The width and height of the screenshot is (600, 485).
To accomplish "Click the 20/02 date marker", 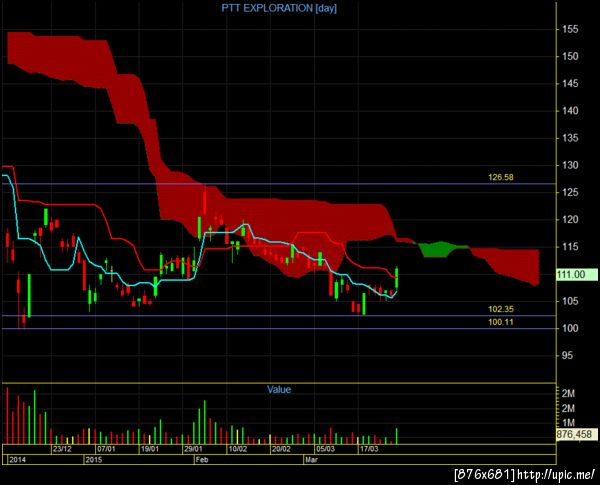I will click(281, 449).
